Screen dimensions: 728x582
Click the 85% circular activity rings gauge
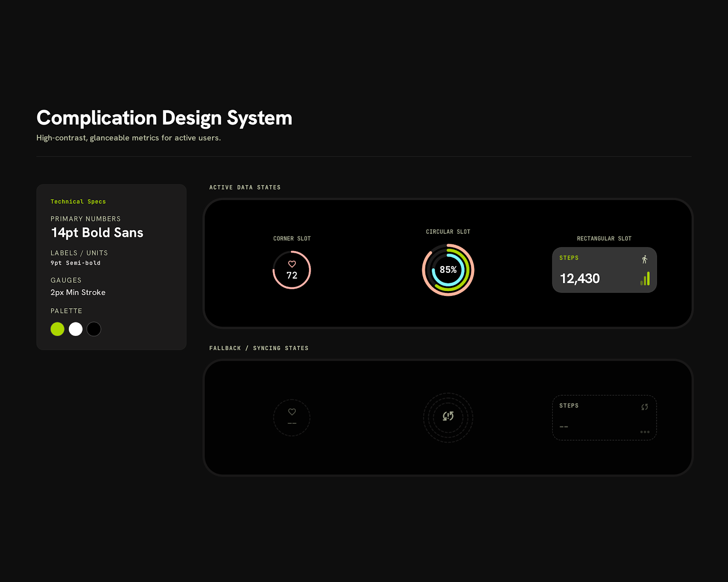pos(448,270)
